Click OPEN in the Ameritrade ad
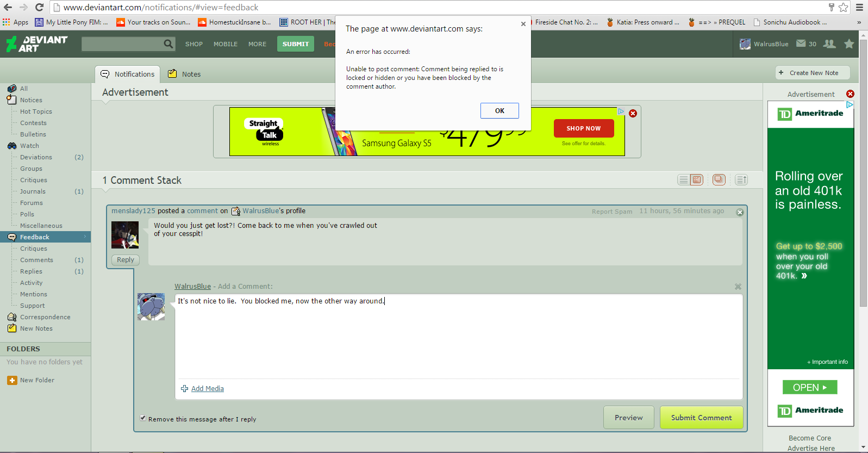The height and width of the screenshot is (453, 868). pos(810,387)
